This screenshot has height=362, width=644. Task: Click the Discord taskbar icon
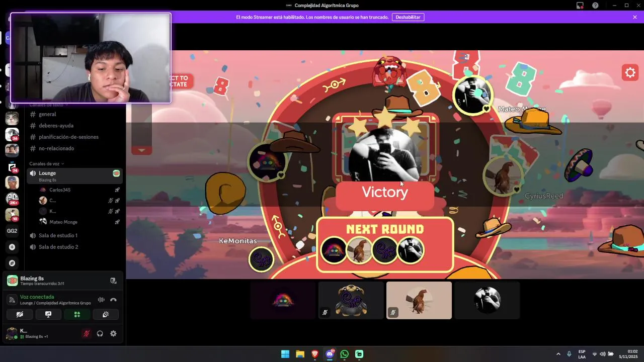click(330, 354)
